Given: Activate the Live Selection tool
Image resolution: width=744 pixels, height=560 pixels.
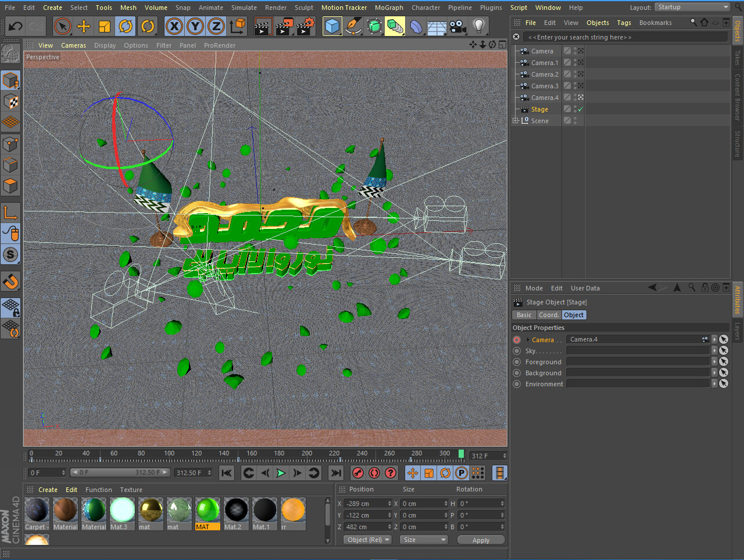Looking at the screenshot, I should click(62, 26).
